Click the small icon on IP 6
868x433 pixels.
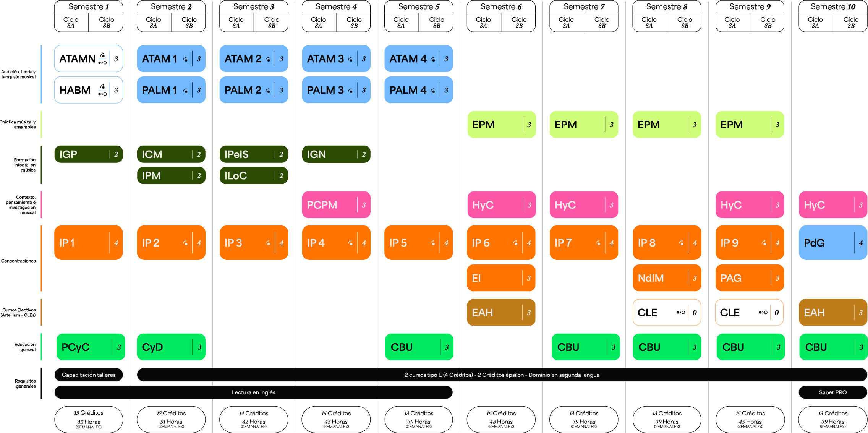tap(515, 243)
